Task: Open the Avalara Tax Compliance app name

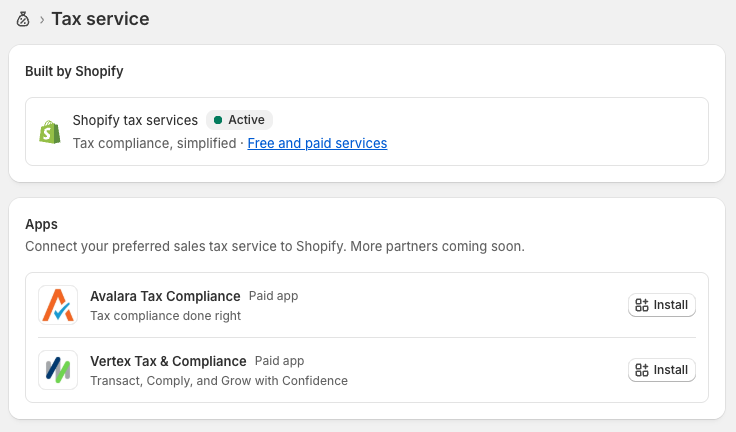Action: [165, 296]
